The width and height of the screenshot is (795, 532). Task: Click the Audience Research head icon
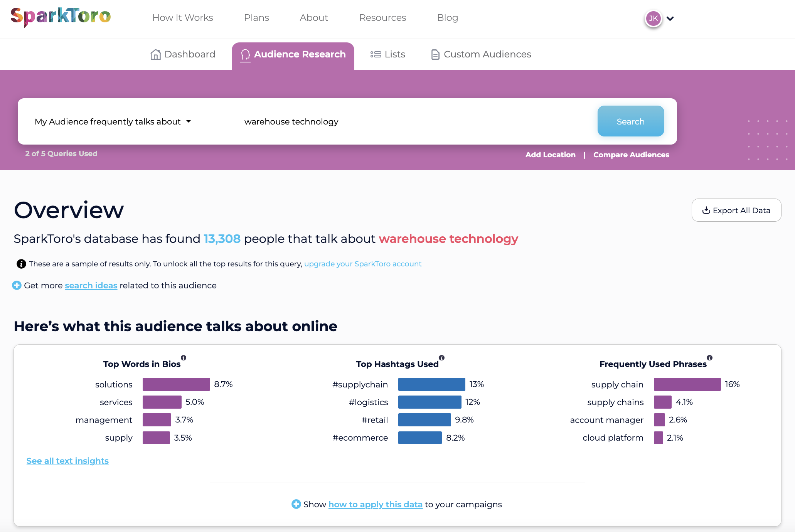(x=245, y=55)
